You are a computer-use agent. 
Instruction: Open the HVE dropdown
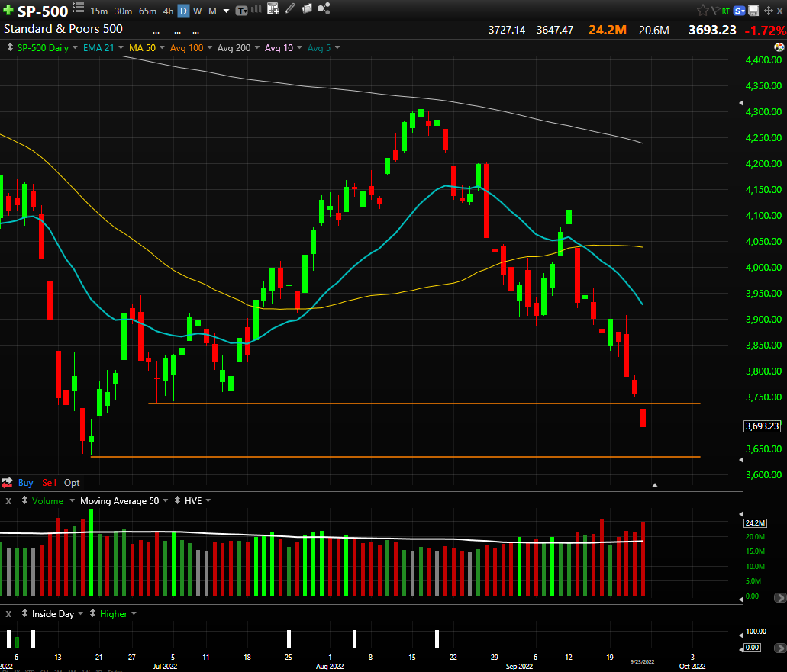pyautogui.click(x=208, y=500)
